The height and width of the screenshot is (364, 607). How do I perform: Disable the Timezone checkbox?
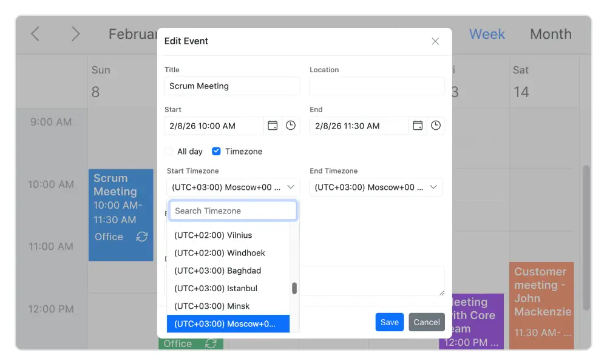[x=216, y=151]
